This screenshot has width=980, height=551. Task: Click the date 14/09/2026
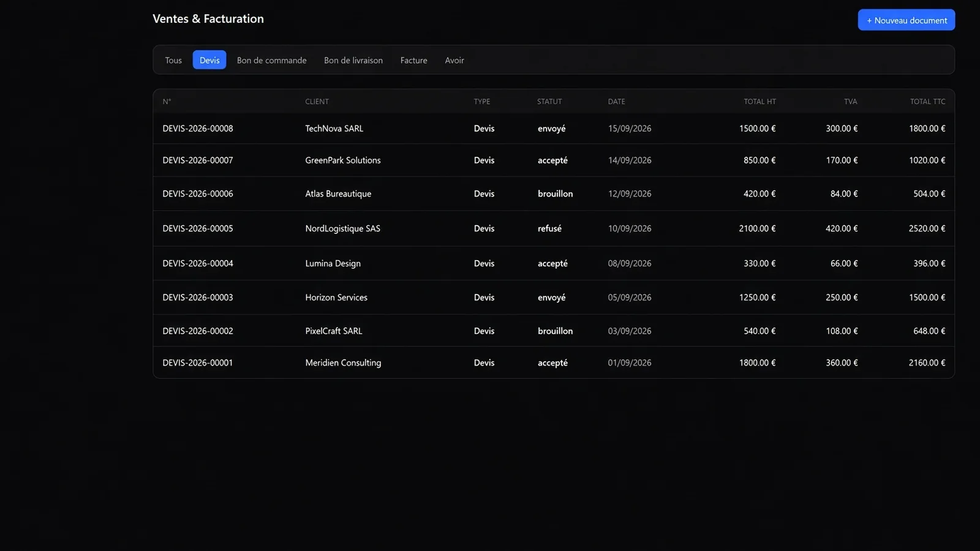pyautogui.click(x=630, y=160)
